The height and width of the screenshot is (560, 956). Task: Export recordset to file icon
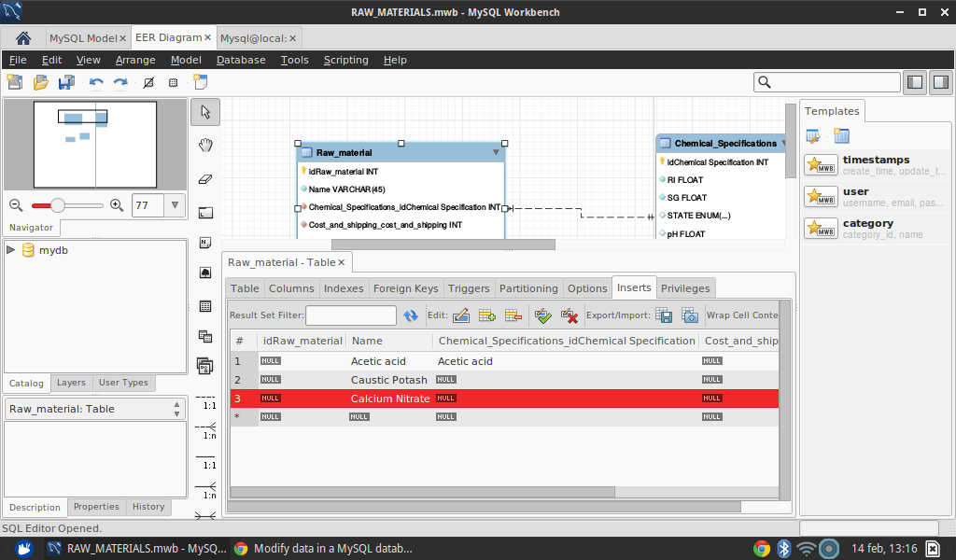point(664,315)
